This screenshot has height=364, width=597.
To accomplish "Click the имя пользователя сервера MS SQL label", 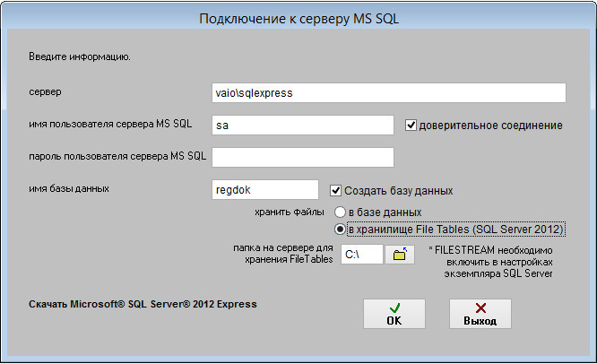I will point(110,124).
